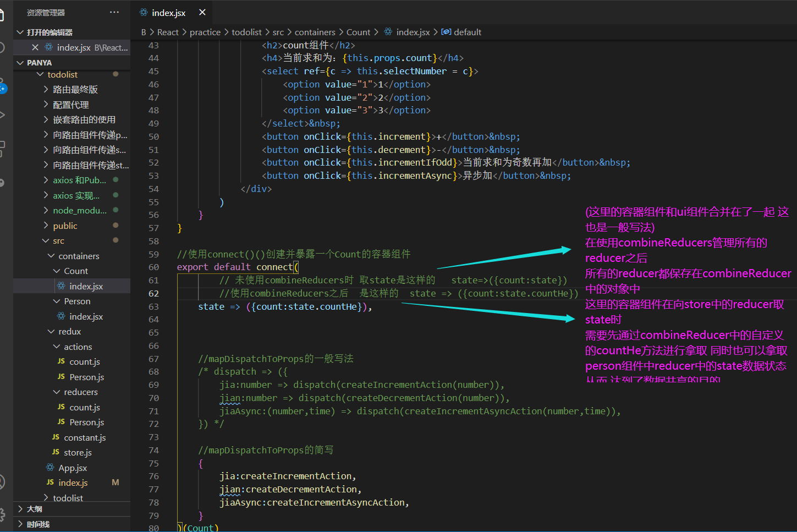This screenshot has height=532, width=797.
Task: Open breadcrumb item practice
Action: 205,32
